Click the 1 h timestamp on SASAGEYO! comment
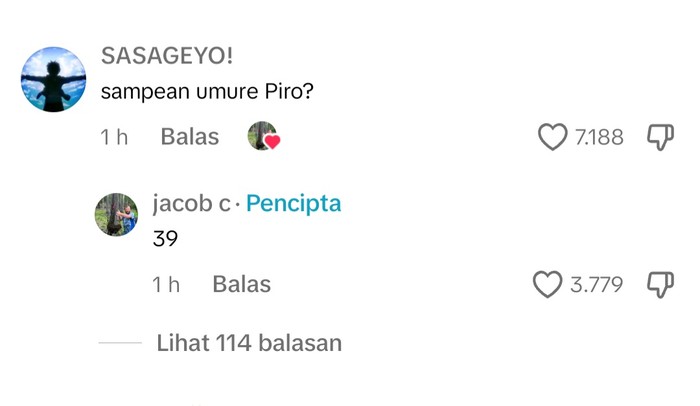Viewport: 700px width, 406px height. click(x=114, y=137)
